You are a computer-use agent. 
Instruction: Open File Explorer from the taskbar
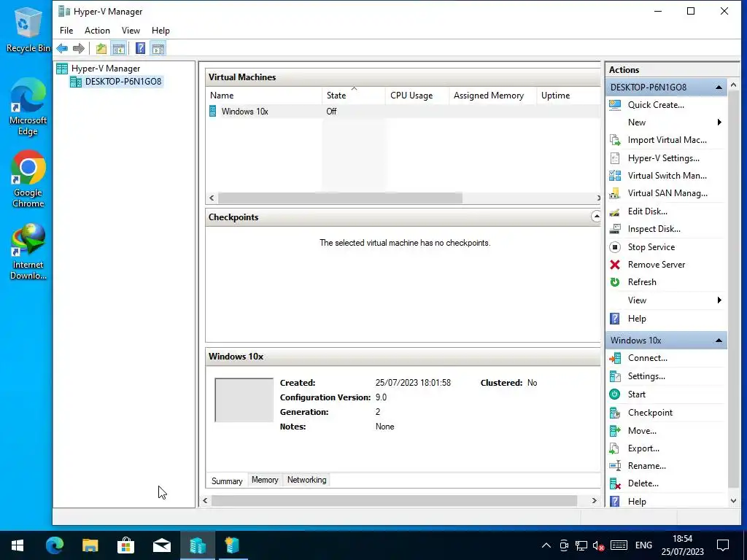[x=90, y=545]
